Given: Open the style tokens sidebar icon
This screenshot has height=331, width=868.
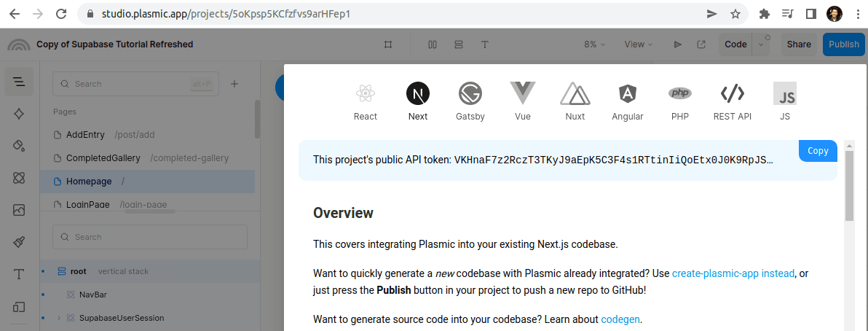Looking at the screenshot, I should [x=19, y=114].
